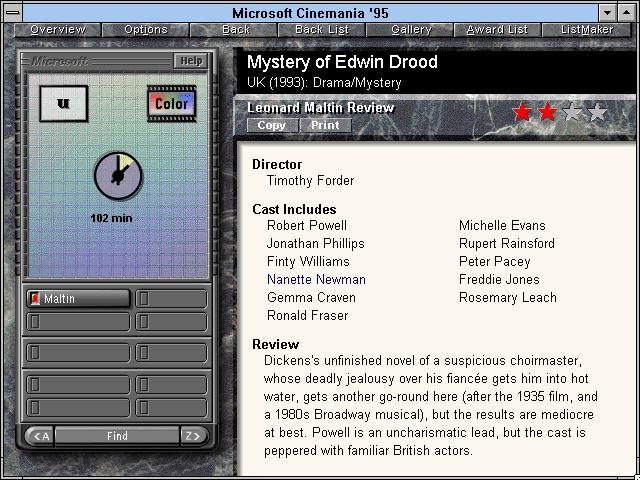Screen dimensions: 640x480
Task: Select the Maltin review button
Action: [78, 299]
